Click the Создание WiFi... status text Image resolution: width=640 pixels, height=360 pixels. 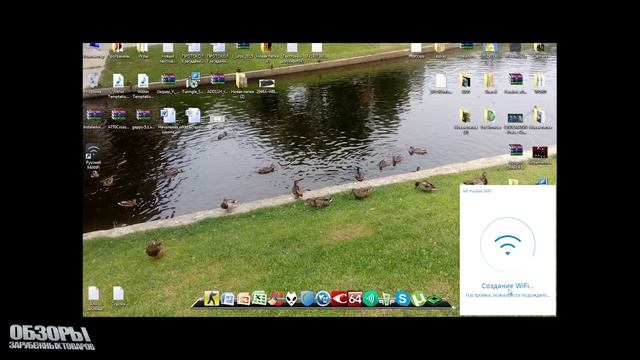(x=507, y=286)
